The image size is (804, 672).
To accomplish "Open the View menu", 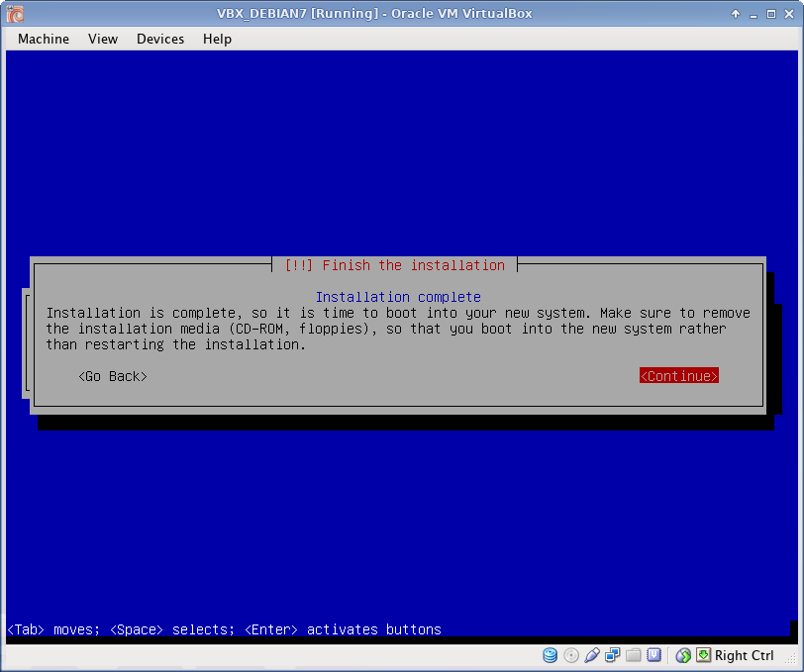I will 103,39.
